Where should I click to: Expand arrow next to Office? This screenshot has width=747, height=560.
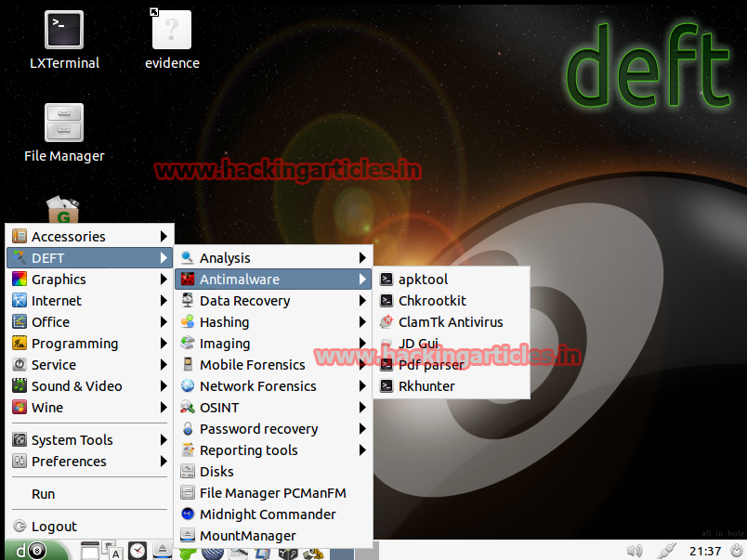tap(164, 322)
